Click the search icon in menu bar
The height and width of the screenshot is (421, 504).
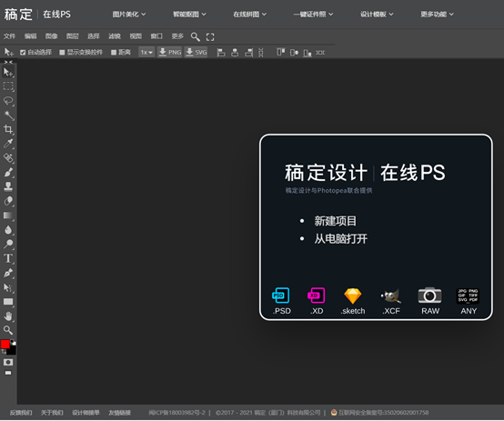[195, 36]
